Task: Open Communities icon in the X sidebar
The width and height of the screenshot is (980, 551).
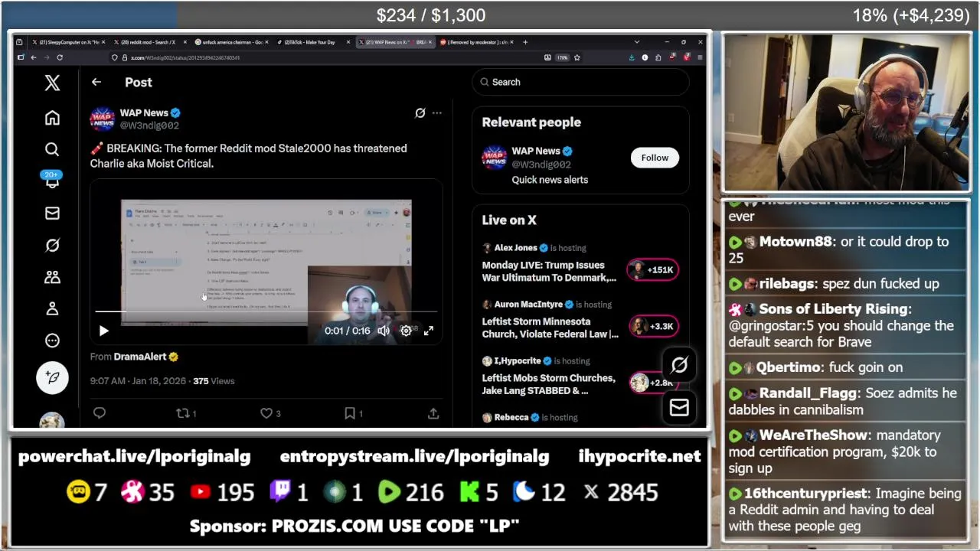Action: (x=52, y=277)
